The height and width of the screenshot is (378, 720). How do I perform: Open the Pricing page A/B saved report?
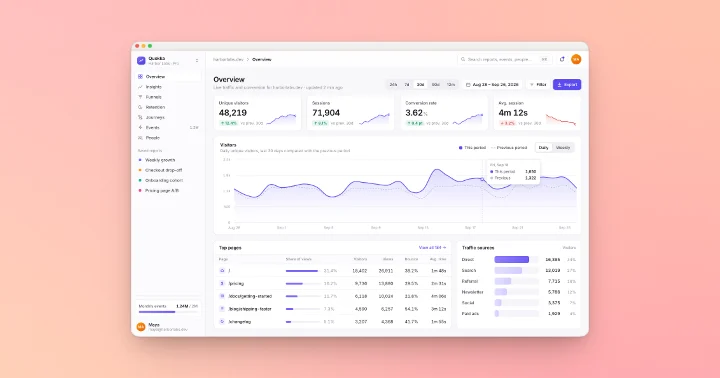pyautogui.click(x=169, y=190)
